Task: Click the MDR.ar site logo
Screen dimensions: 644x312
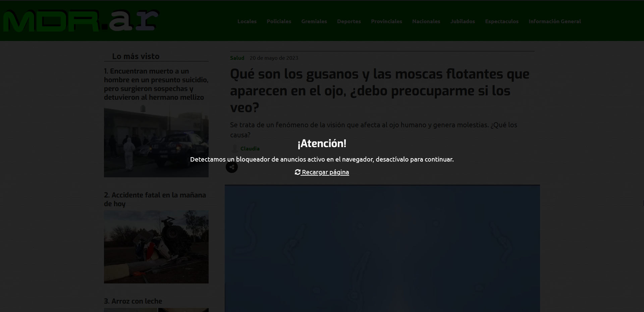Action: [x=80, y=21]
